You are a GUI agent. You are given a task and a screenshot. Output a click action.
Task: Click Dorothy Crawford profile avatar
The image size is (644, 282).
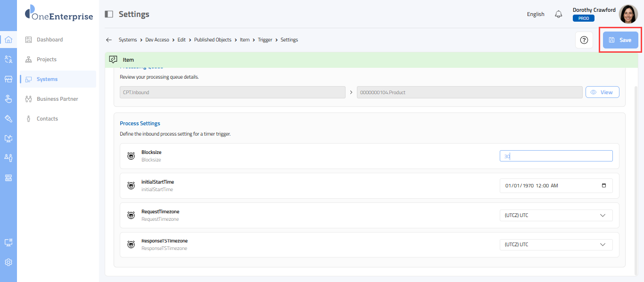(x=628, y=14)
